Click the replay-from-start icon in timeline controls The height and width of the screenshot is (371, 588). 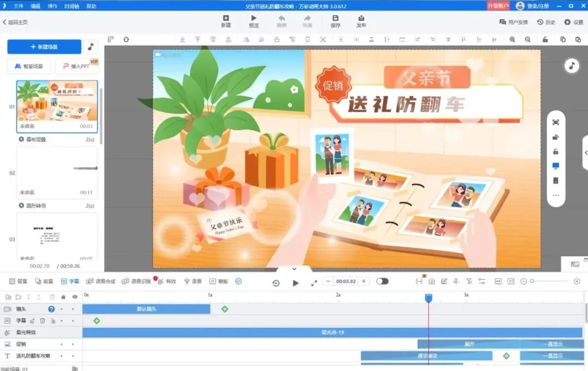(276, 283)
